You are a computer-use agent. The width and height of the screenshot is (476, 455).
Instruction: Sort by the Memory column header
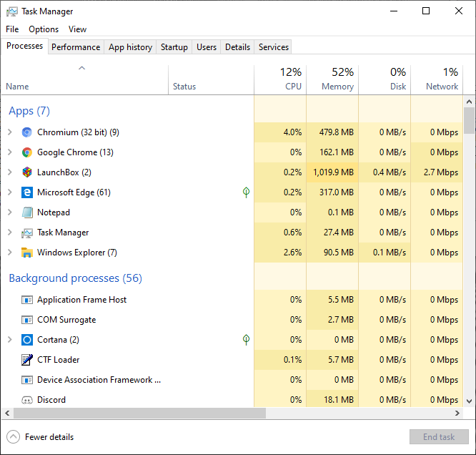coord(332,79)
